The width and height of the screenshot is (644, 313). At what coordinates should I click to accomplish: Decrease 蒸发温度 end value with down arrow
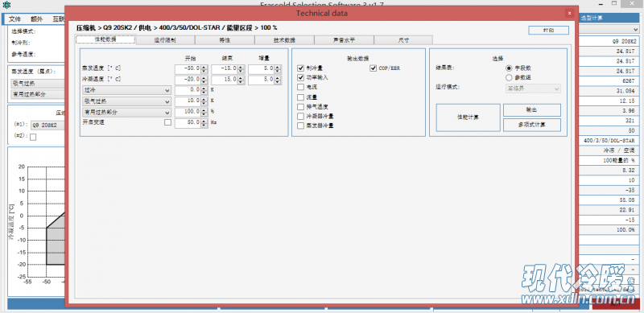(241, 71)
